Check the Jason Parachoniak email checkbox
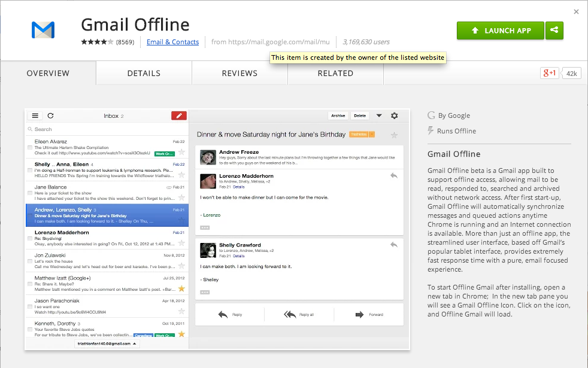588x368 pixels. point(30,306)
